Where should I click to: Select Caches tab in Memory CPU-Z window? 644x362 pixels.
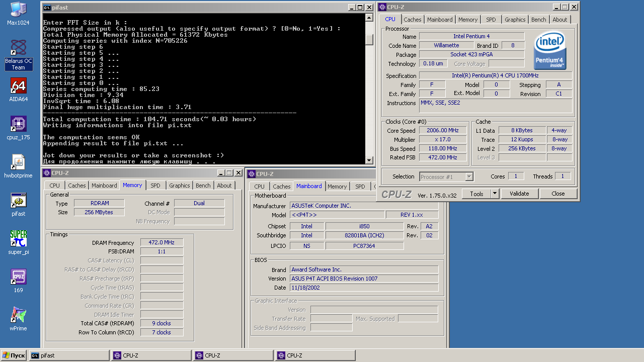pyautogui.click(x=77, y=186)
